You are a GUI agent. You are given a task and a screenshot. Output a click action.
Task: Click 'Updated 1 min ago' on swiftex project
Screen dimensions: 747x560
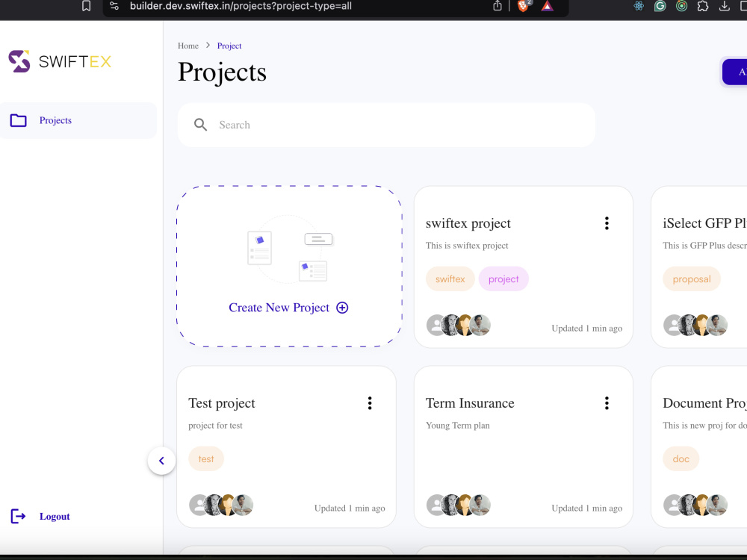click(587, 329)
